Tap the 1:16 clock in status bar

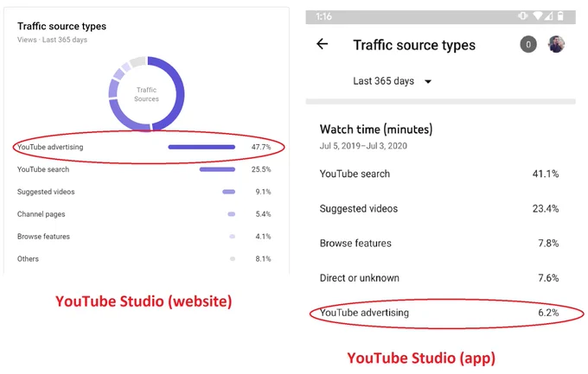323,16
